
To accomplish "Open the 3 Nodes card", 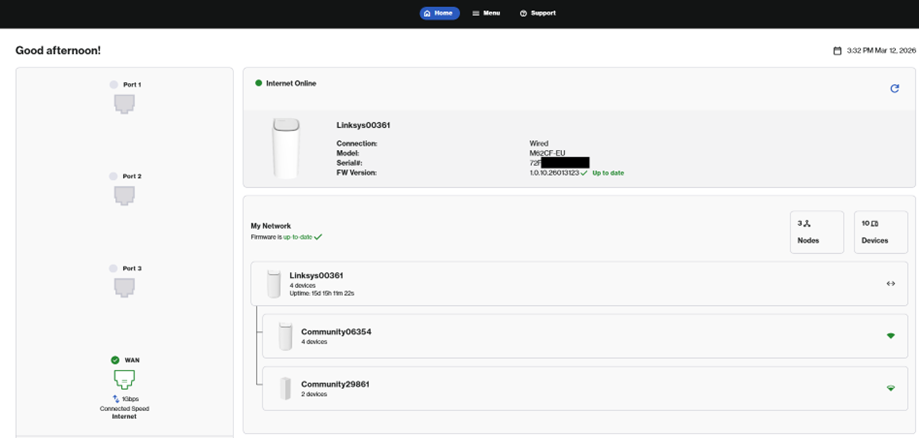I will (x=817, y=232).
